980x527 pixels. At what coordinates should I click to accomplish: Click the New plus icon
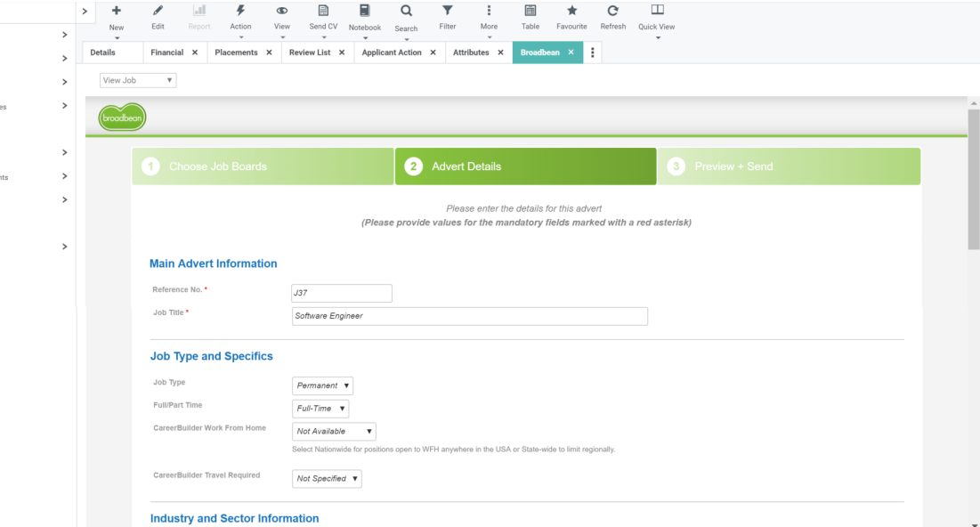[117, 11]
